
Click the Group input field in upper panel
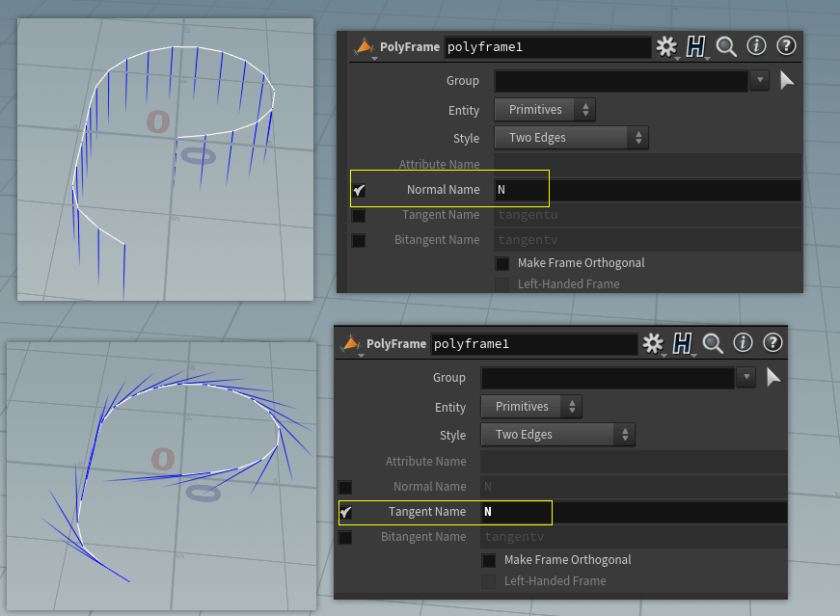tap(621, 81)
